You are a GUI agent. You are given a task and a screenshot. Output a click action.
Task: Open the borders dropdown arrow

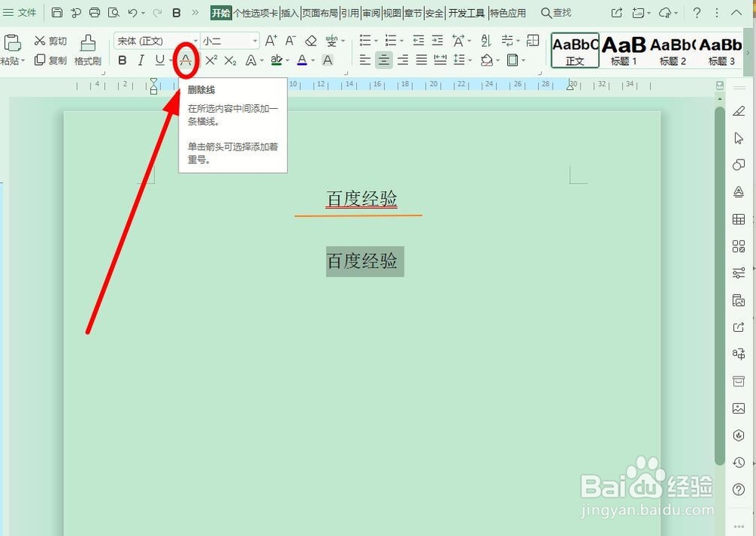pyautogui.click(x=524, y=60)
